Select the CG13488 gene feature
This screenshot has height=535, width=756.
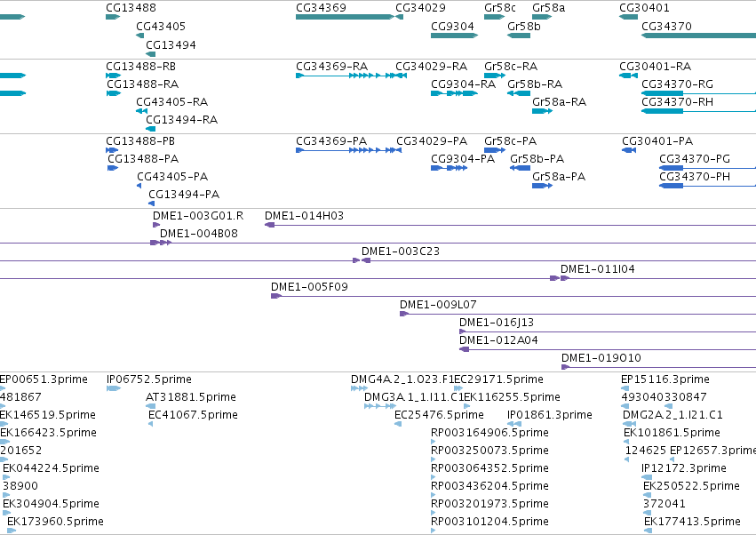pos(113,17)
